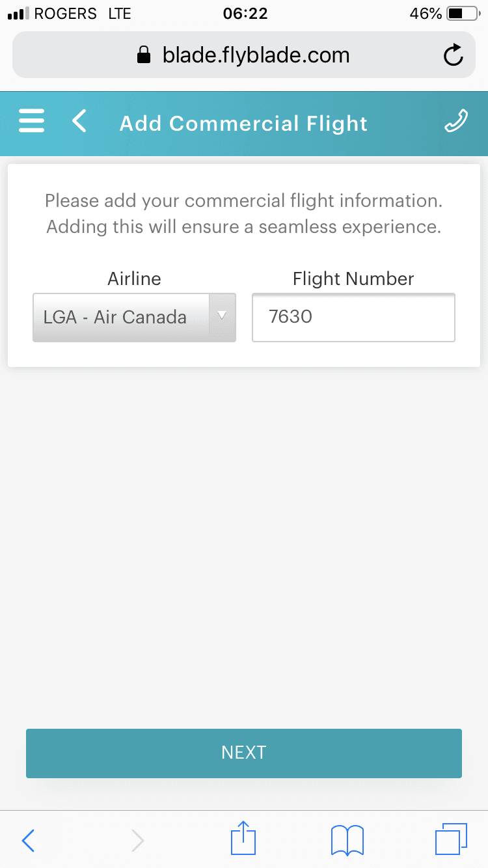The height and width of the screenshot is (868, 488).
Task: Tap the 06:22 clock in status bar
Action: click(245, 14)
